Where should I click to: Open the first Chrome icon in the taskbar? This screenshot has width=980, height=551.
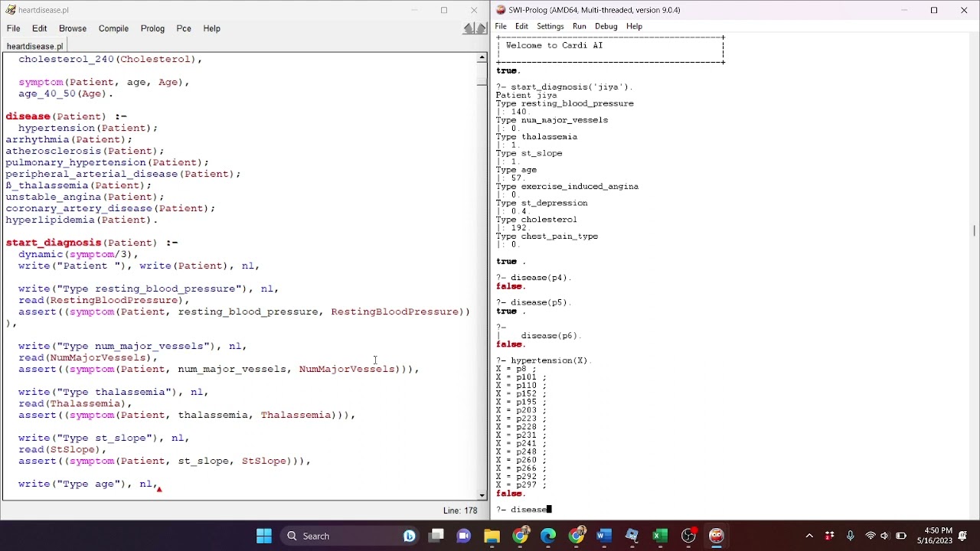(520, 536)
